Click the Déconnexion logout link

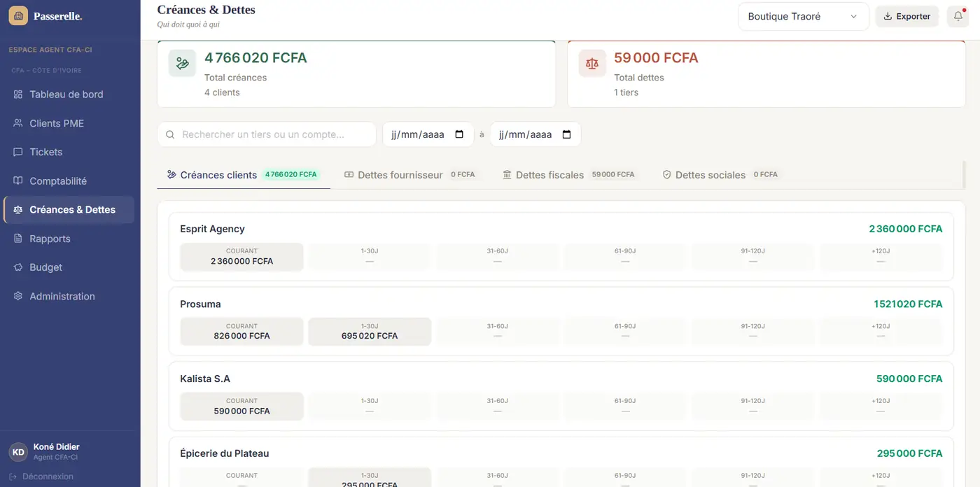(x=41, y=477)
